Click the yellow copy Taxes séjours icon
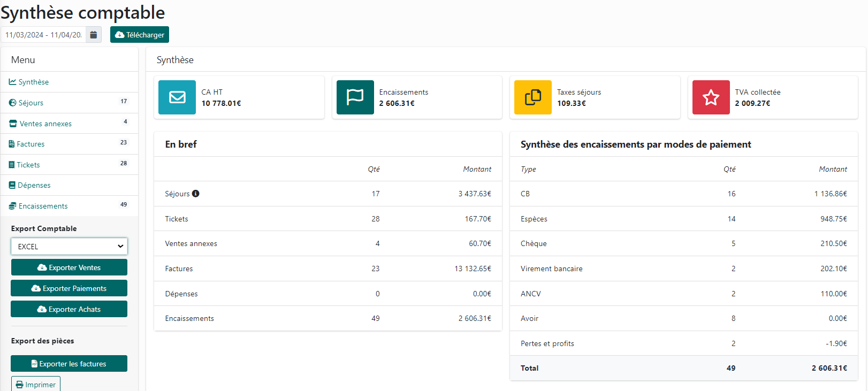Image resolution: width=868 pixels, height=391 pixels. click(532, 97)
